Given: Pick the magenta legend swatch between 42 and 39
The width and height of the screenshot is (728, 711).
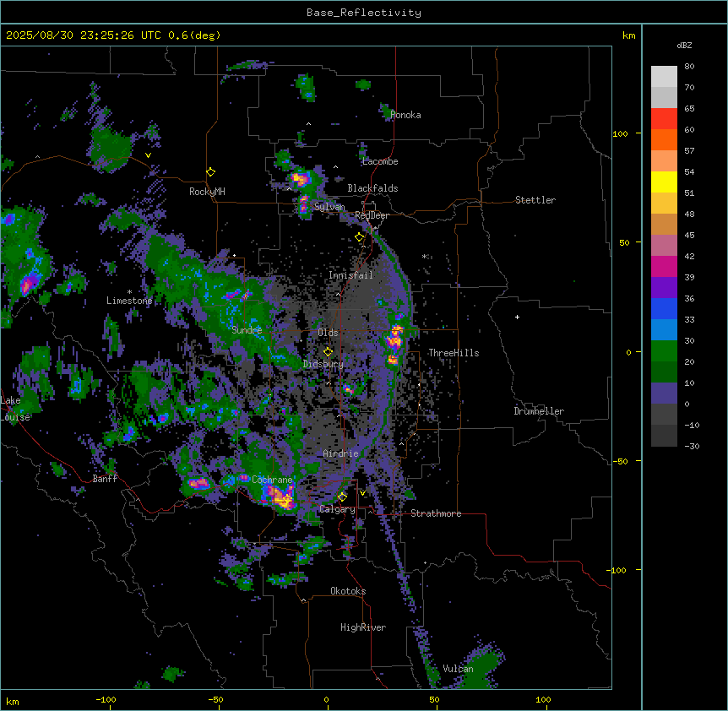Looking at the screenshot, I should click(664, 266).
